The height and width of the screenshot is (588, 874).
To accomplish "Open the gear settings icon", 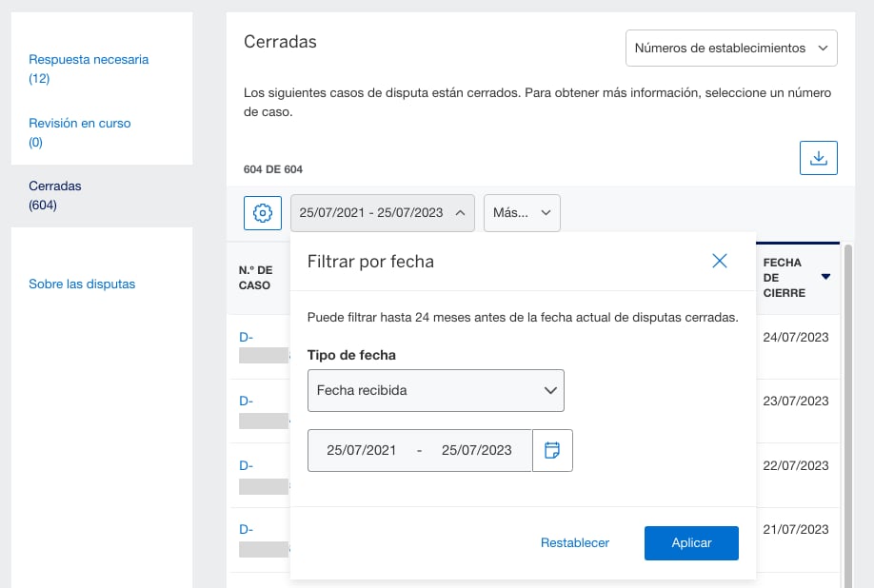I will (x=263, y=213).
